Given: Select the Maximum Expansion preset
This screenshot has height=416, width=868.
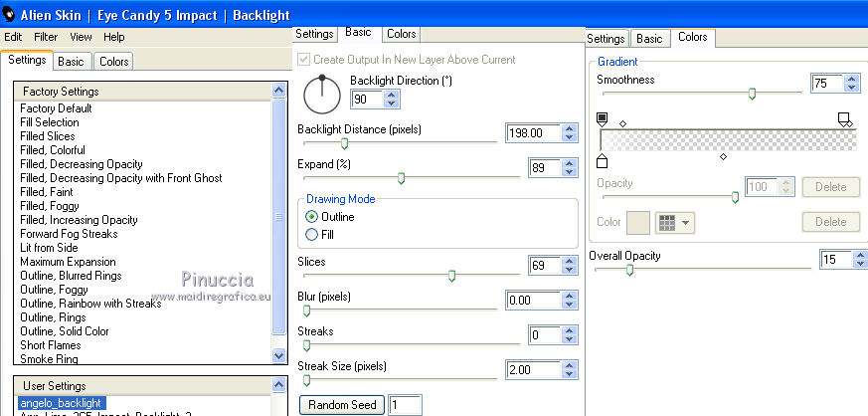Looking at the screenshot, I should point(68,262).
